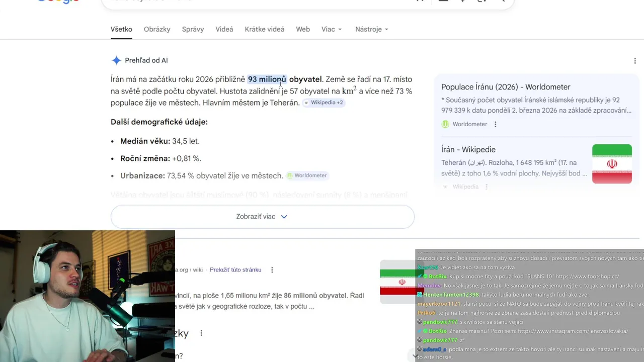Click the Roční změna: +0,81 % line
644x362 pixels.
pyautogui.click(x=160, y=158)
